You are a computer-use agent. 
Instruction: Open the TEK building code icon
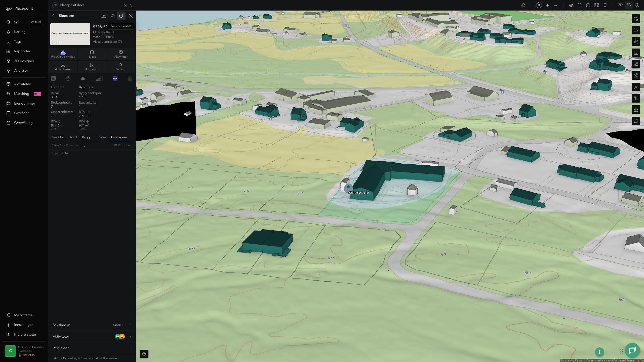coord(115,79)
